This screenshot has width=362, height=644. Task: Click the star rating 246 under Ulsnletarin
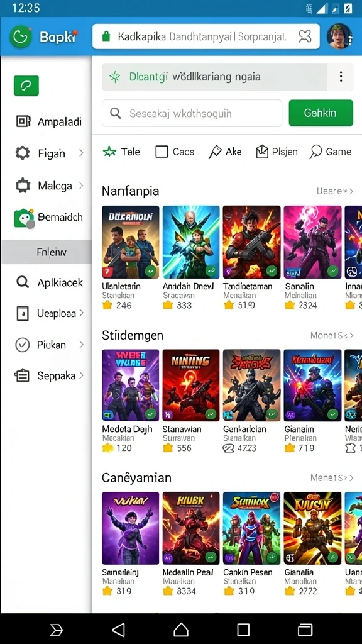pyautogui.click(x=117, y=305)
